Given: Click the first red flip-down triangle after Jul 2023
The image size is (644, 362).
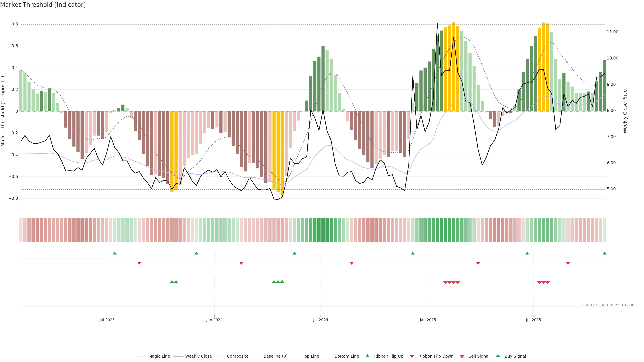Looking at the screenshot, I should [139, 263].
